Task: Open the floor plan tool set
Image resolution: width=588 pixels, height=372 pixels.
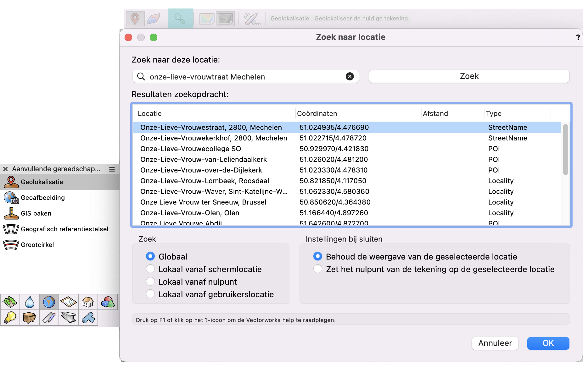Action: click(x=69, y=302)
